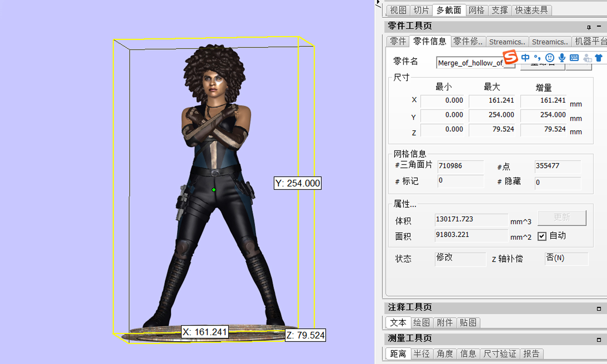This screenshot has height=364, width=607.
Task: Select the 距离 measurement tab
Action: coord(398,354)
